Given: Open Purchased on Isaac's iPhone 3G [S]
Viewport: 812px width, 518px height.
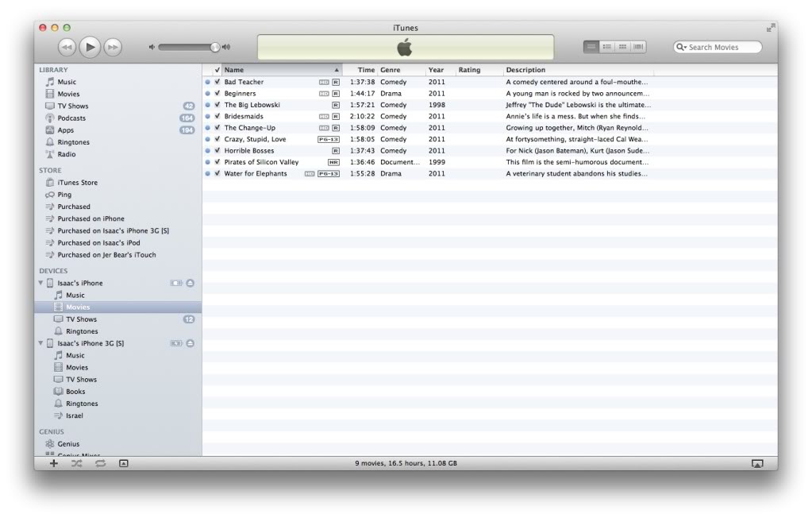Looking at the screenshot, I should (113, 230).
